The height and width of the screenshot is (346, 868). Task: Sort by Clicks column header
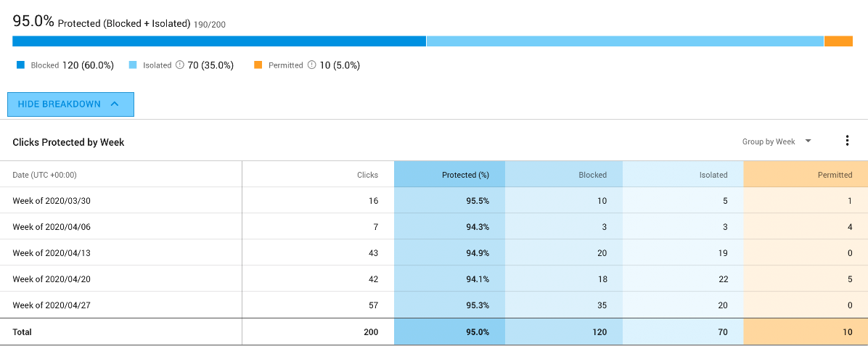[x=367, y=174]
